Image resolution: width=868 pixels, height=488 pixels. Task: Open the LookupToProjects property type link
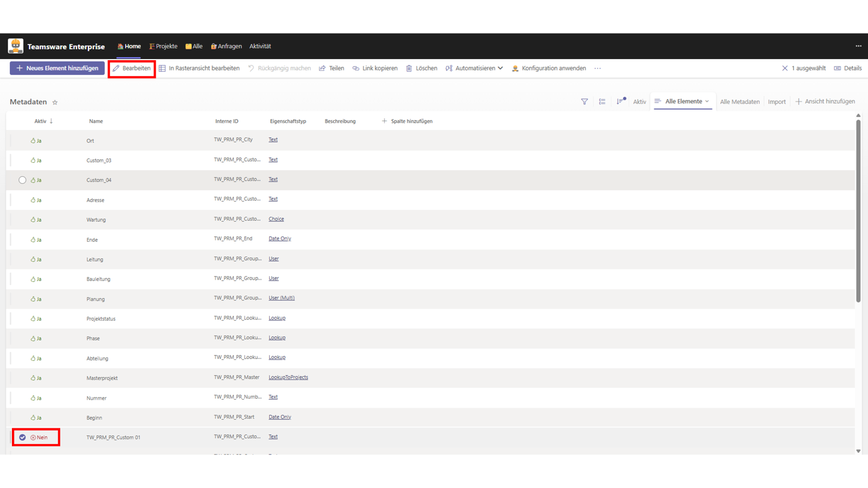[x=288, y=377]
